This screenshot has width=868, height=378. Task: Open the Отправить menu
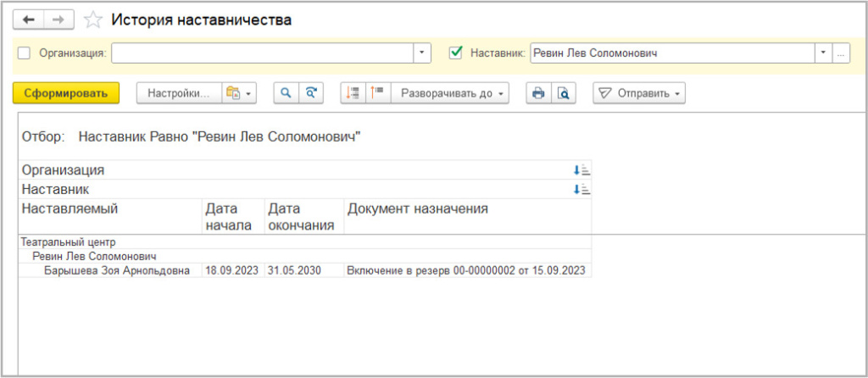pyautogui.click(x=639, y=93)
